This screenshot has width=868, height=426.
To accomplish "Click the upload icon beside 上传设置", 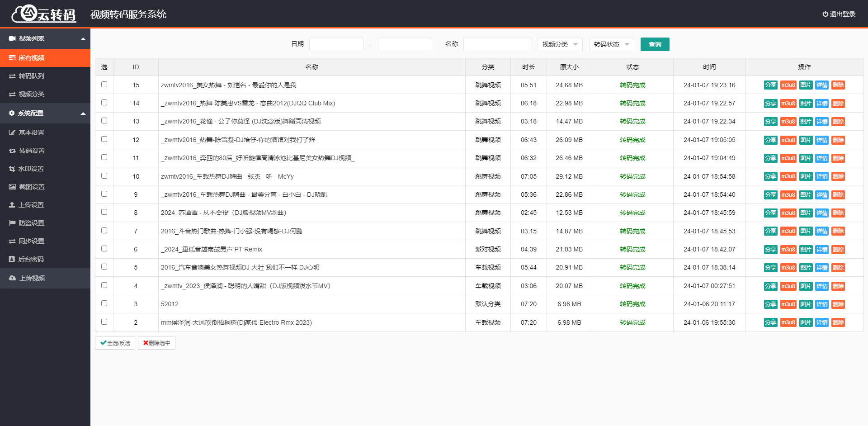I will [x=12, y=205].
